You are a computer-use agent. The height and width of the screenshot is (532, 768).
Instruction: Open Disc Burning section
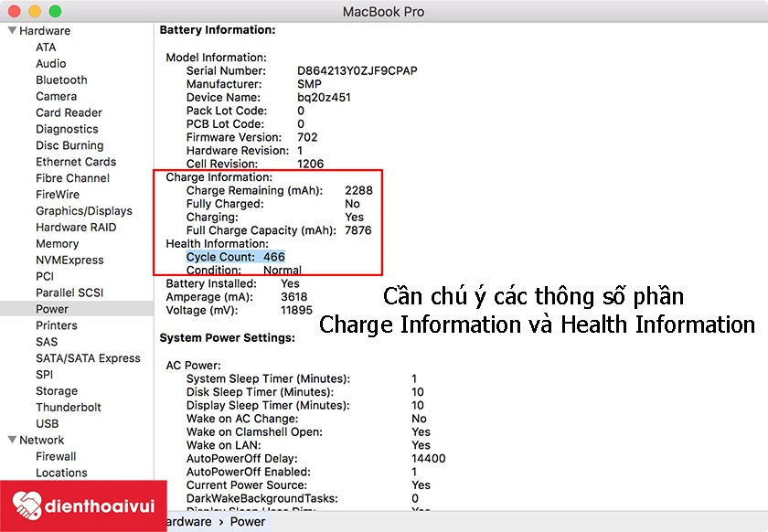click(69, 145)
